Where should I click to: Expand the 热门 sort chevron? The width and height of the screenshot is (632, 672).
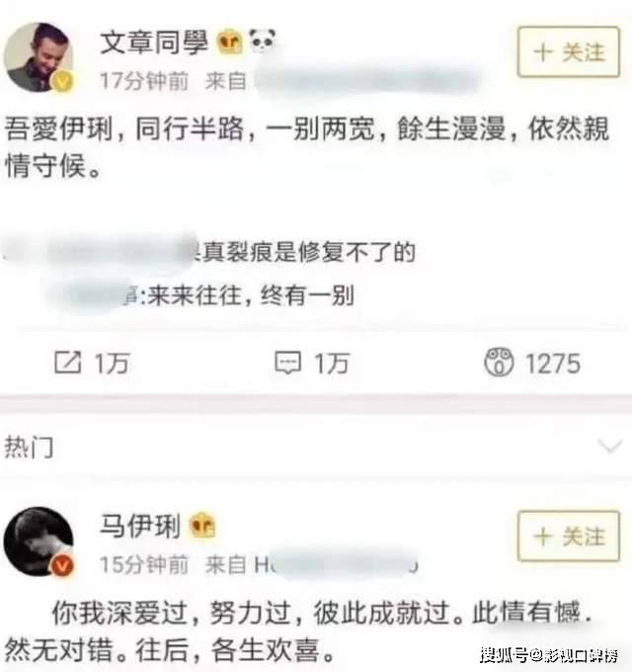[609, 447]
